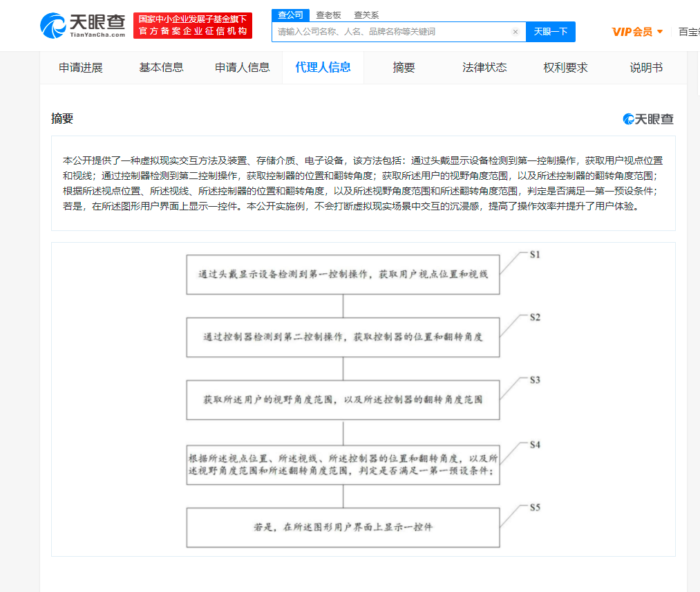
Task: Go to the 代理人信息 section tab
Action: click(323, 68)
